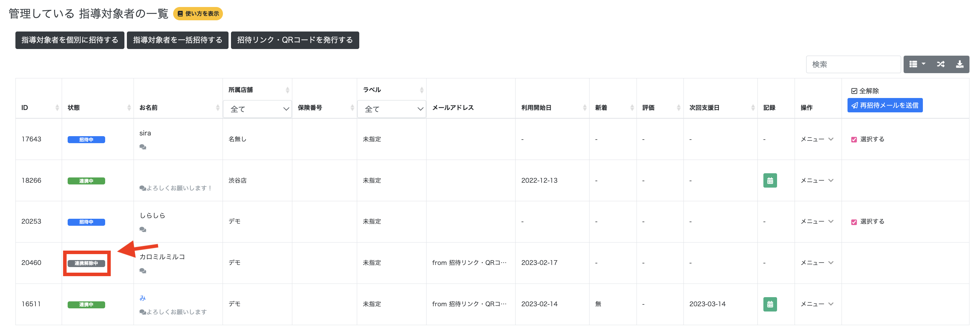The image size is (980, 329).
Task: Click the メールアドレス column header
Action: click(x=453, y=107)
